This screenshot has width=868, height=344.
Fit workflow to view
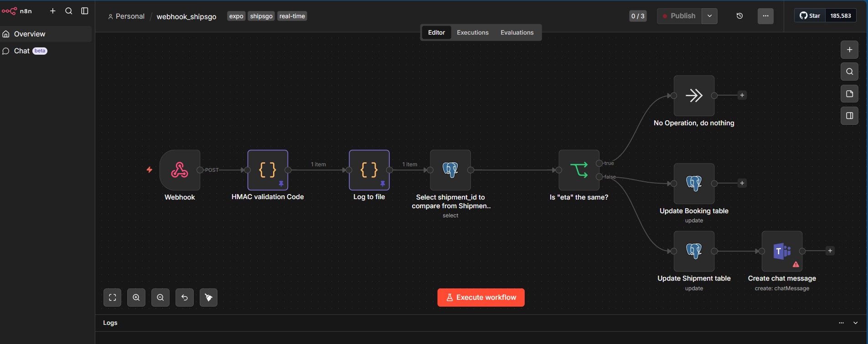112,298
